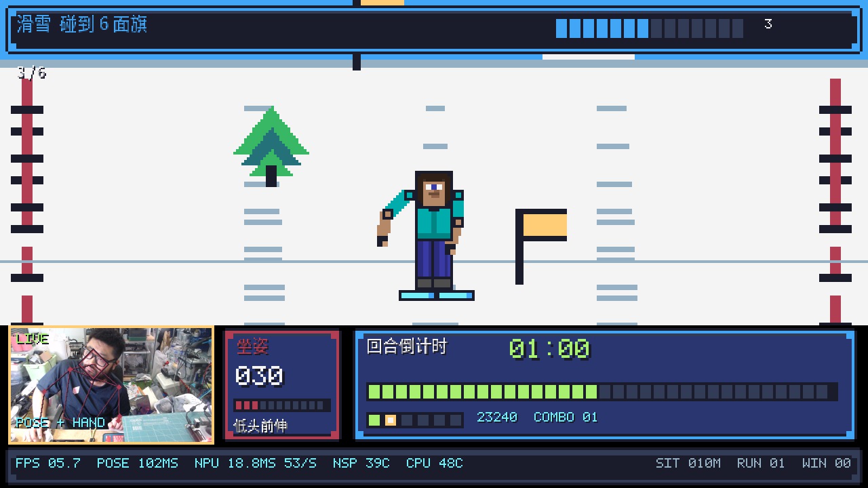Click the "NSP 39C" temperature readout
The width and height of the screenshot is (868, 488).
[361, 463]
